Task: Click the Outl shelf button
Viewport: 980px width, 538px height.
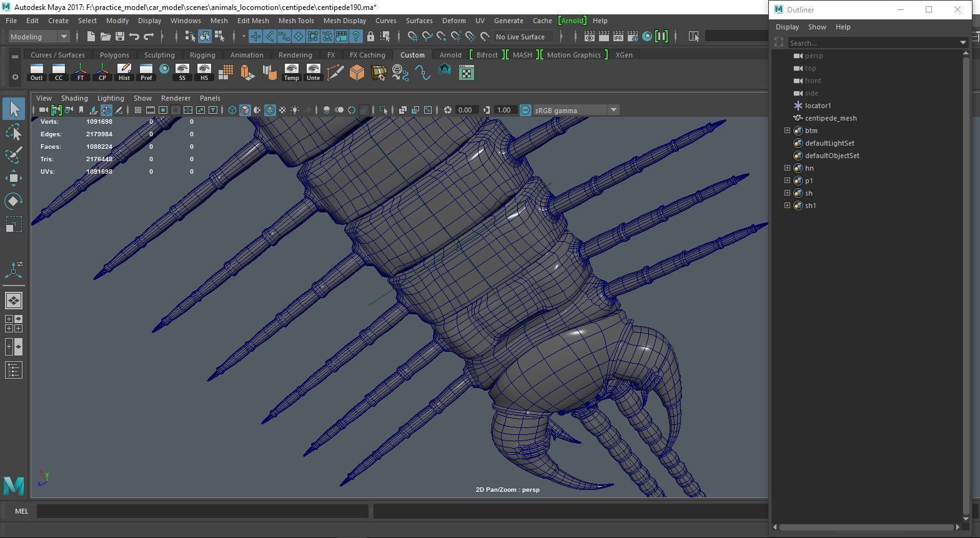Action: pyautogui.click(x=36, y=72)
